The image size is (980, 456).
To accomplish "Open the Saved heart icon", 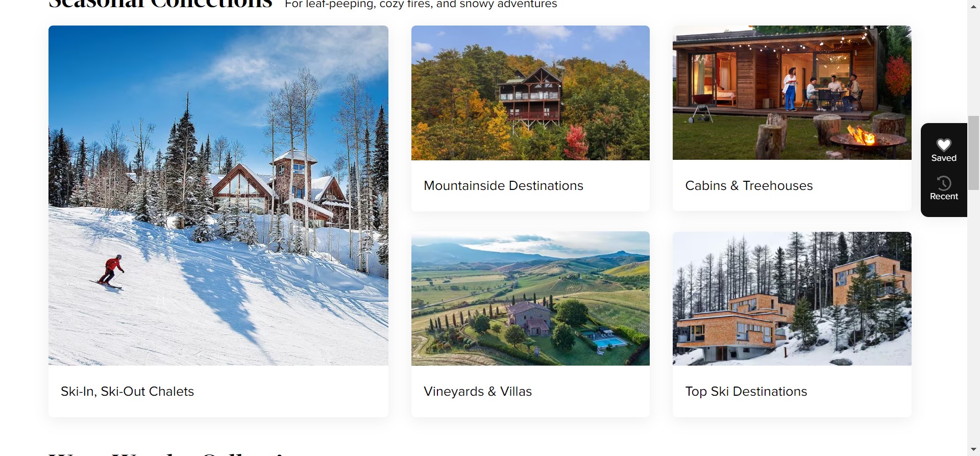I will click(944, 145).
